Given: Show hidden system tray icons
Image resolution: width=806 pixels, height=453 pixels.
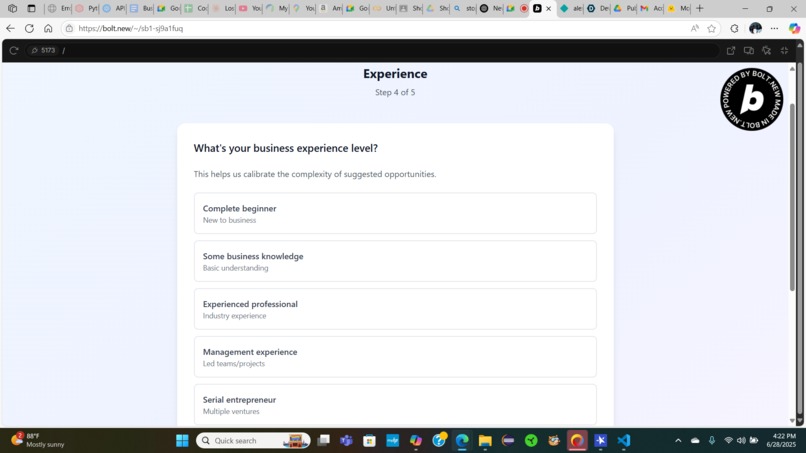Looking at the screenshot, I should pos(678,441).
